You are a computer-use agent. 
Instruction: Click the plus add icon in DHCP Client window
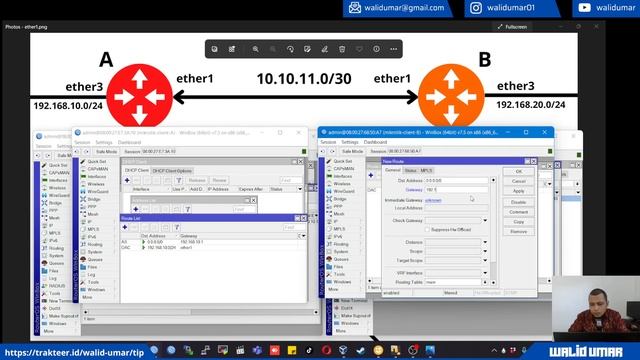click(127, 180)
